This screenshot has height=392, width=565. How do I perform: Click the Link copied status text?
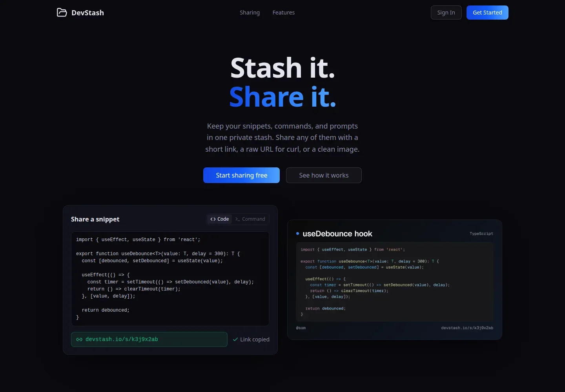(x=255, y=339)
